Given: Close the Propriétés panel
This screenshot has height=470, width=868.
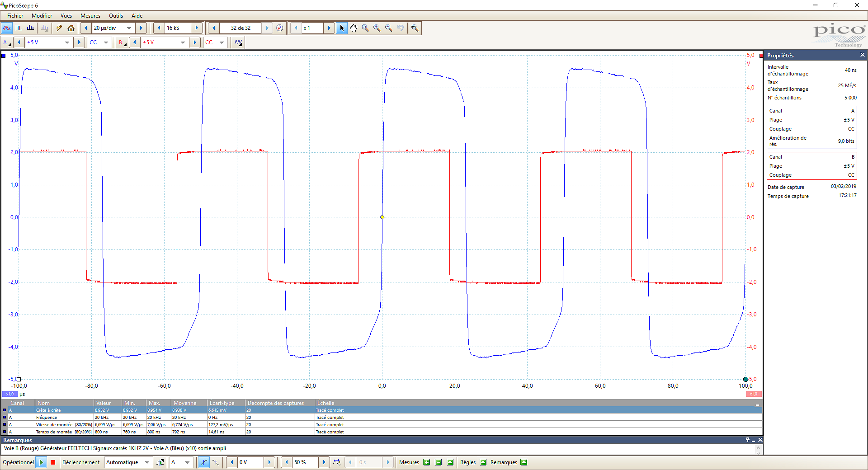Looking at the screenshot, I should pos(862,55).
